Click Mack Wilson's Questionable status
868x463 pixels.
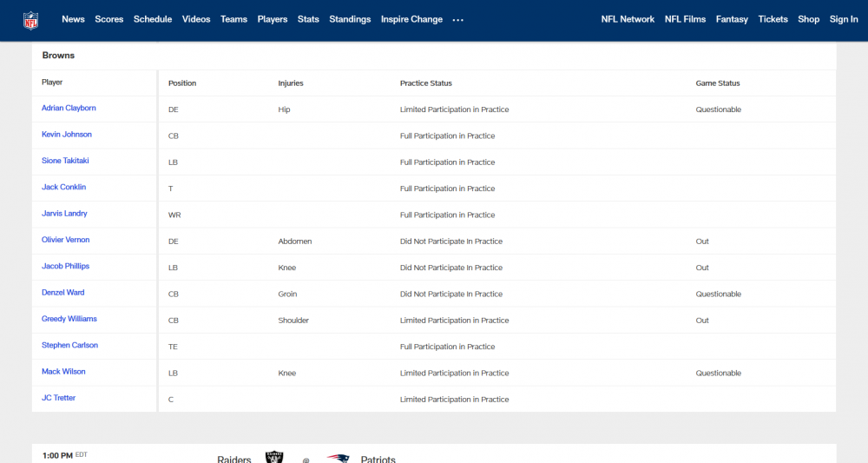point(719,374)
